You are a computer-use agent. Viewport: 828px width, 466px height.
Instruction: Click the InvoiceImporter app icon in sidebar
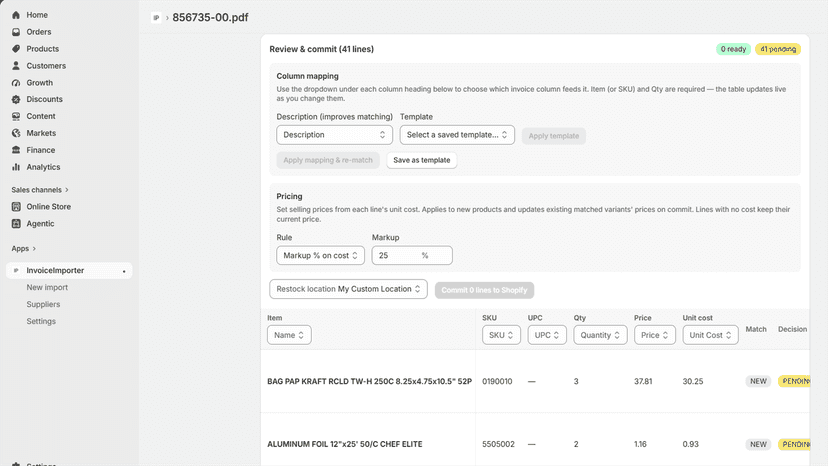coord(16,271)
